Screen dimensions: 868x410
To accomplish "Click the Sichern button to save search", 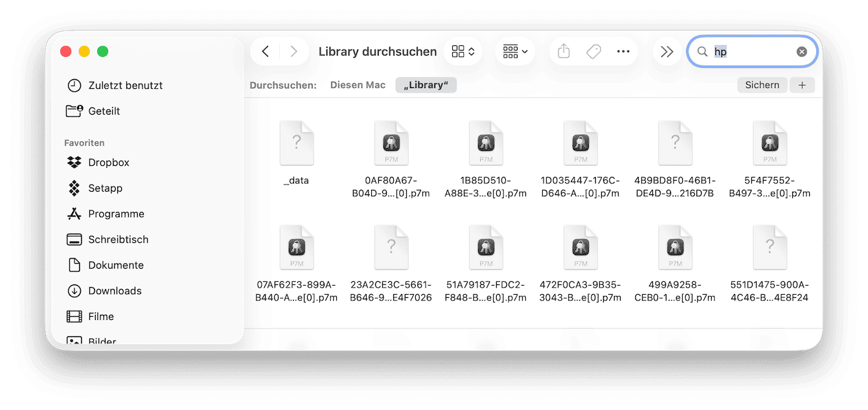I will point(762,85).
